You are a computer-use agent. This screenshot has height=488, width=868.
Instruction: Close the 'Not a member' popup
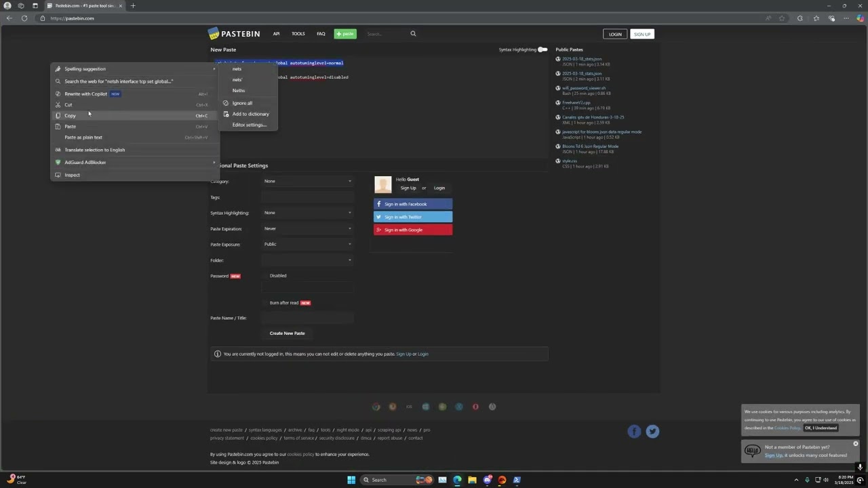click(855, 444)
